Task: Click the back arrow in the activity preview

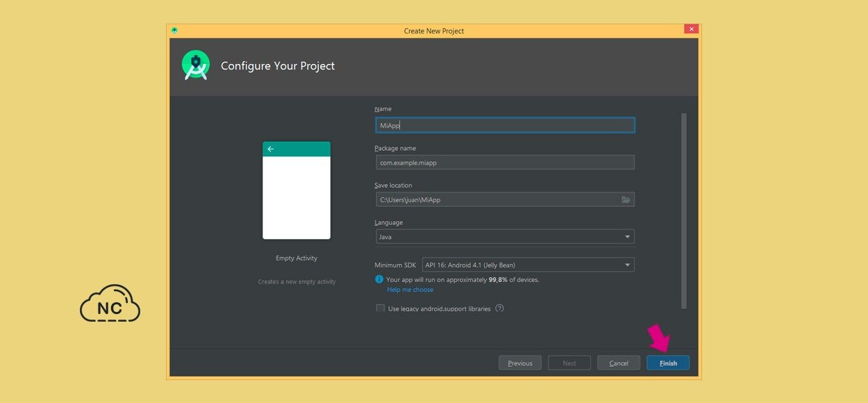Action: (271, 149)
